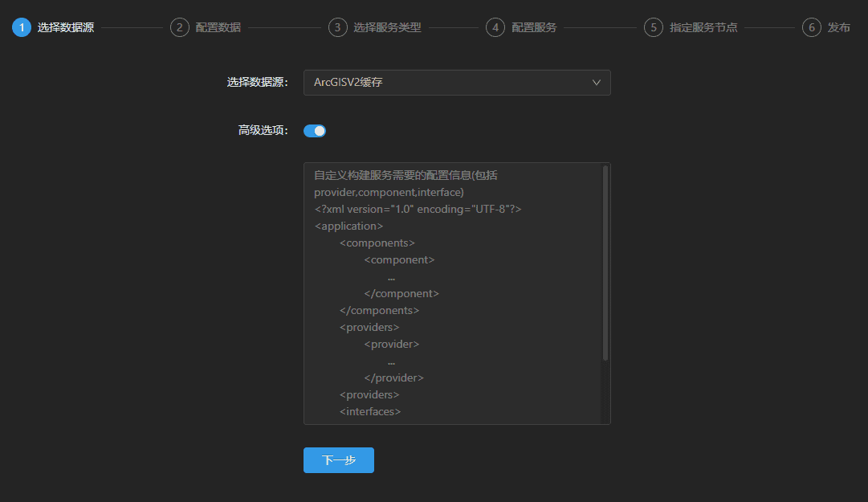Click the step 1 number circle

pyautogui.click(x=21, y=27)
